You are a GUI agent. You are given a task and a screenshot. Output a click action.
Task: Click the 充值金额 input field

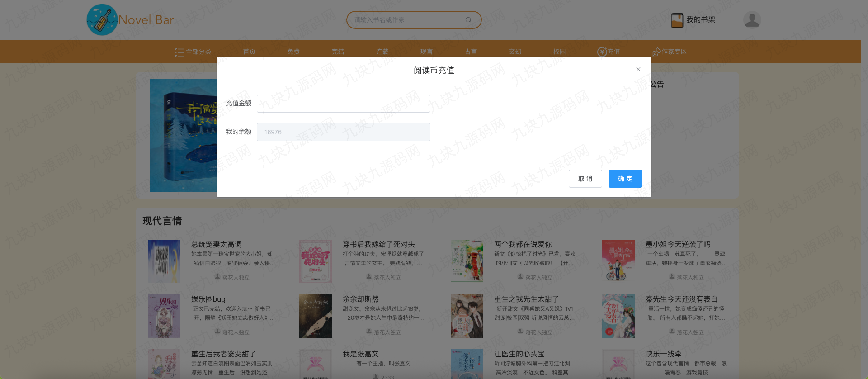point(344,104)
